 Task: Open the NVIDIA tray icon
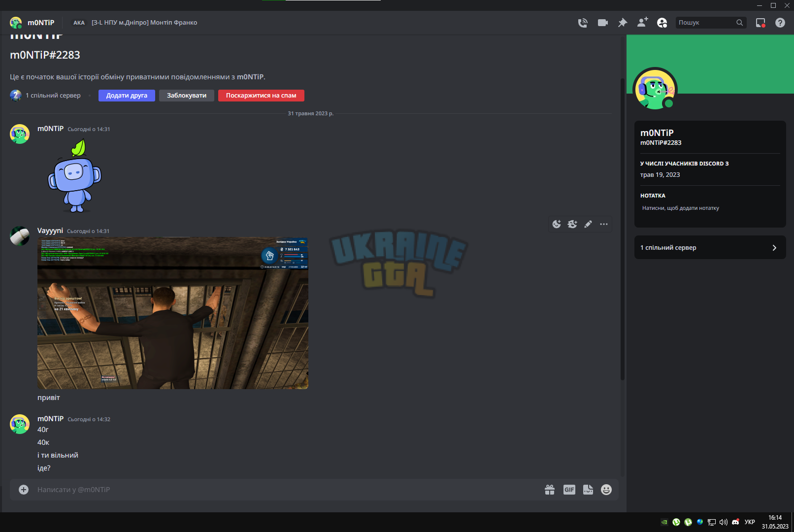pyautogui.click(x=664, y=522)
